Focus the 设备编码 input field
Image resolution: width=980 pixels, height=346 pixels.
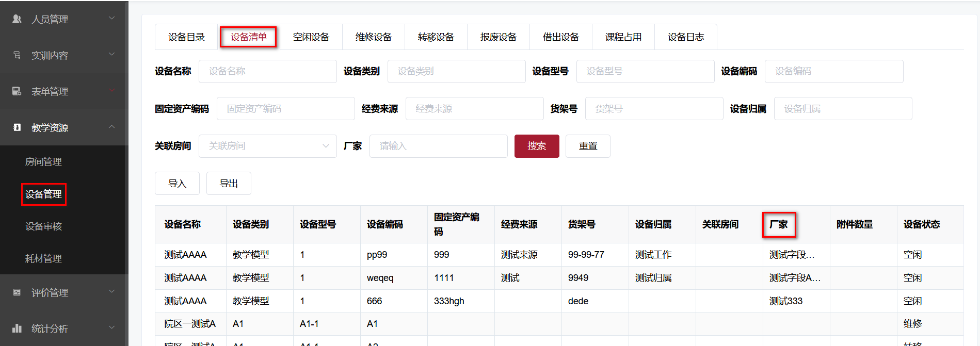pyautogui.click(x=834, y=71)
